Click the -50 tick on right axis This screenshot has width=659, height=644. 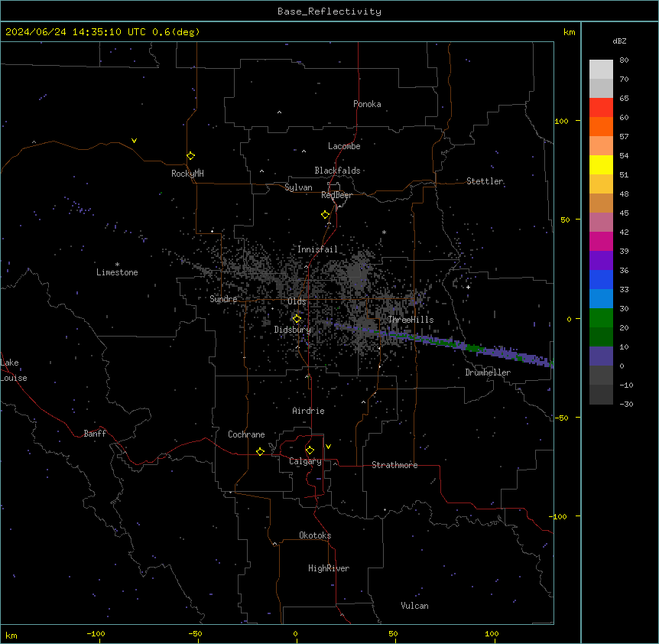coord(561,418)
